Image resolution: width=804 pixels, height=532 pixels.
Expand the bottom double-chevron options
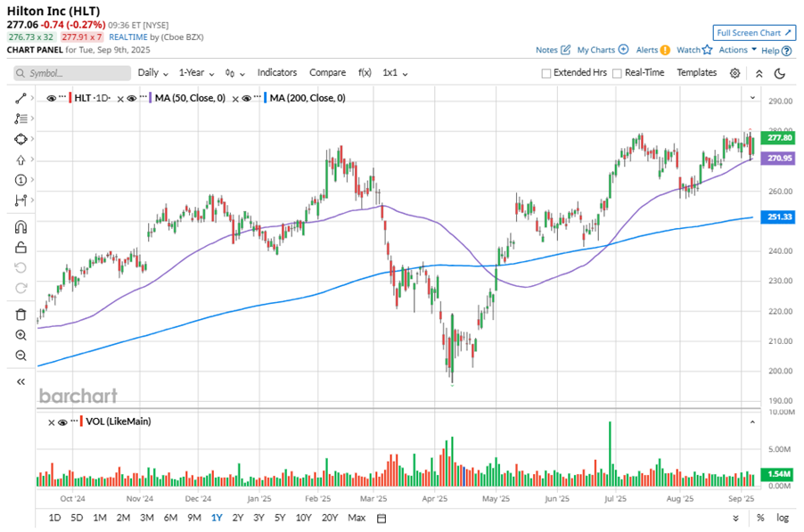tap(735, 519)
